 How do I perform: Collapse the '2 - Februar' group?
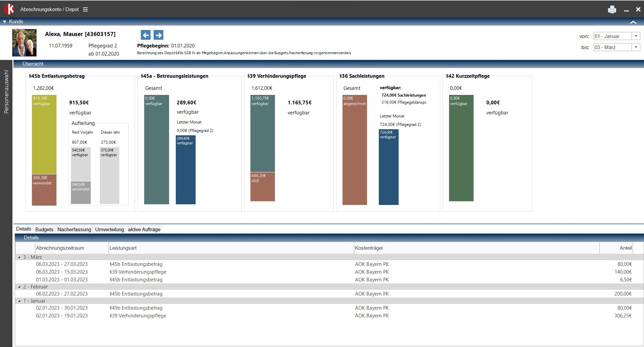19,287
